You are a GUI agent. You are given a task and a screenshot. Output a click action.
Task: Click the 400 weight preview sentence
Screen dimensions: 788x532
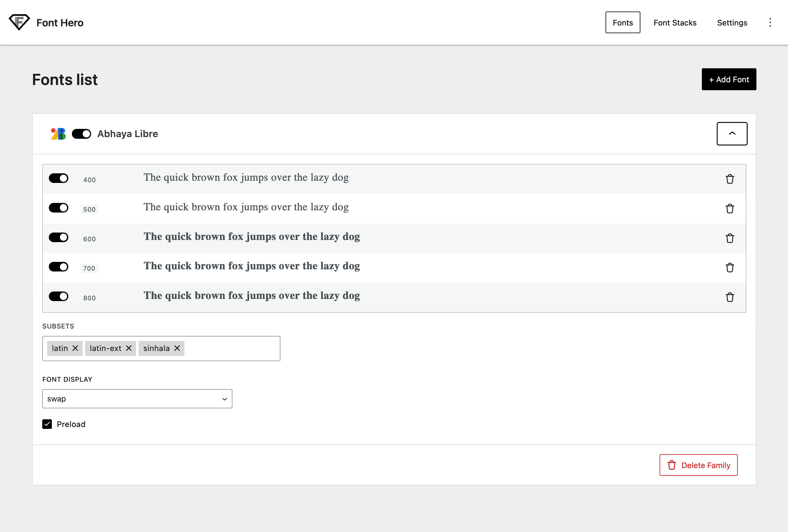pyautogui.click(x=246, y=177)
